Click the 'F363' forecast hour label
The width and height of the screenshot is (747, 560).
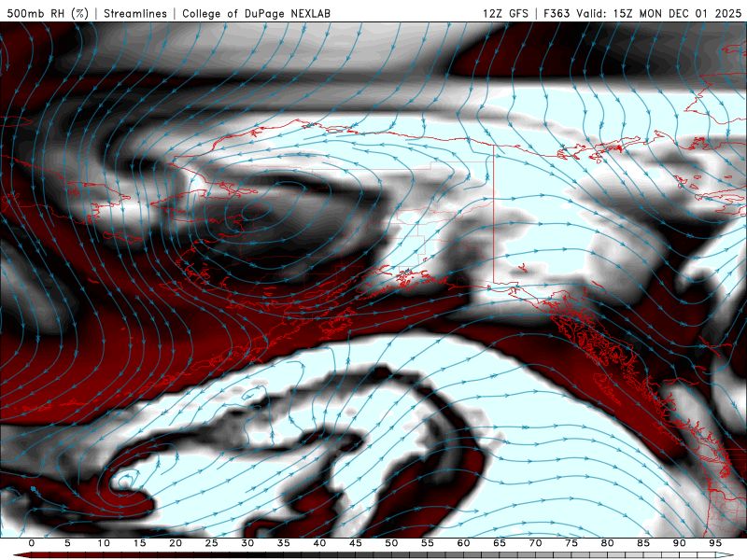click(x=557, y=13)
